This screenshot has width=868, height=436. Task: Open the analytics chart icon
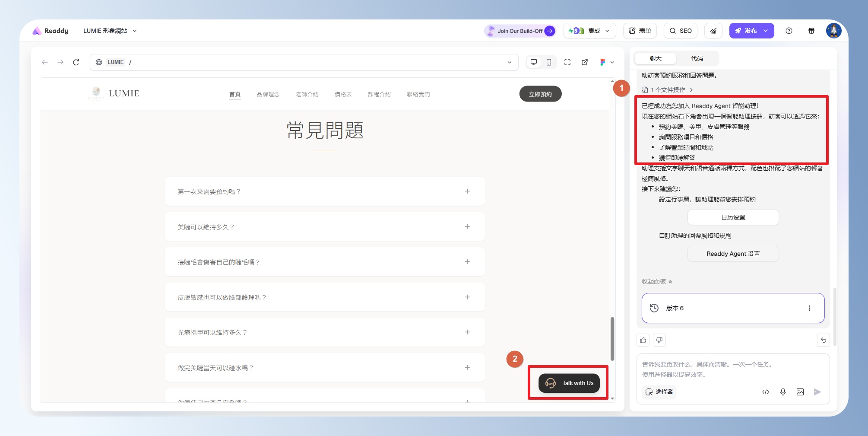[713, 31]
